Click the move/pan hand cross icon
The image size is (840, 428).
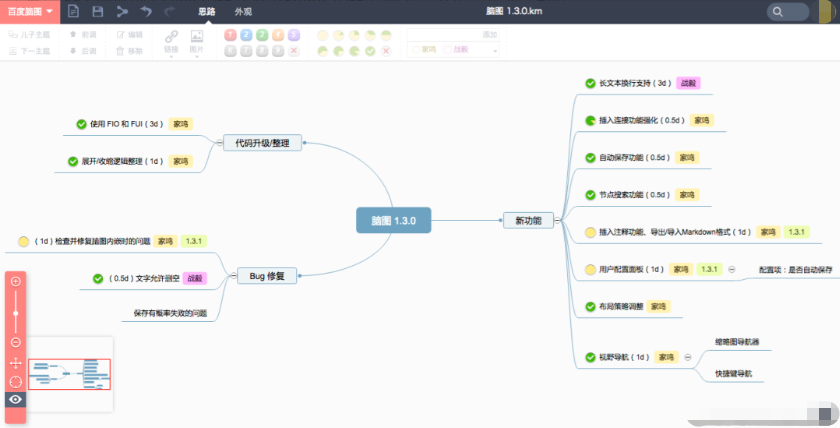pyautogui.click(x=16, y=363)
